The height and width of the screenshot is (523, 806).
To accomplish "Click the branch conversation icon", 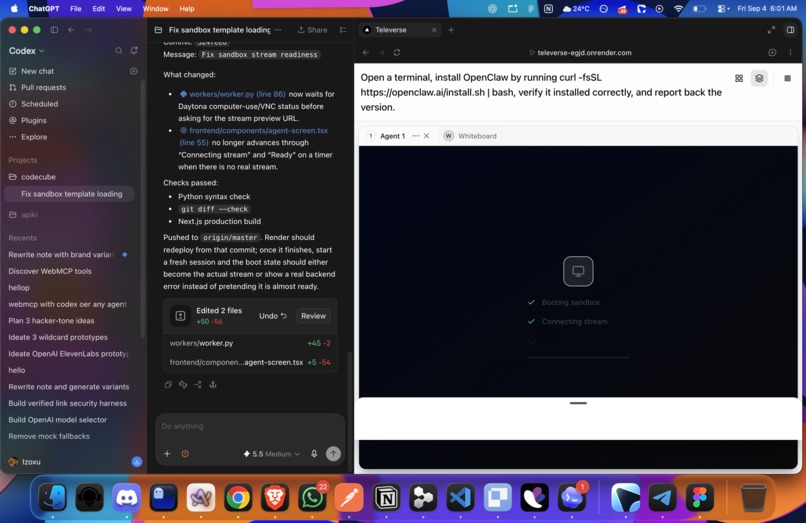I will [x=198, y=385].
